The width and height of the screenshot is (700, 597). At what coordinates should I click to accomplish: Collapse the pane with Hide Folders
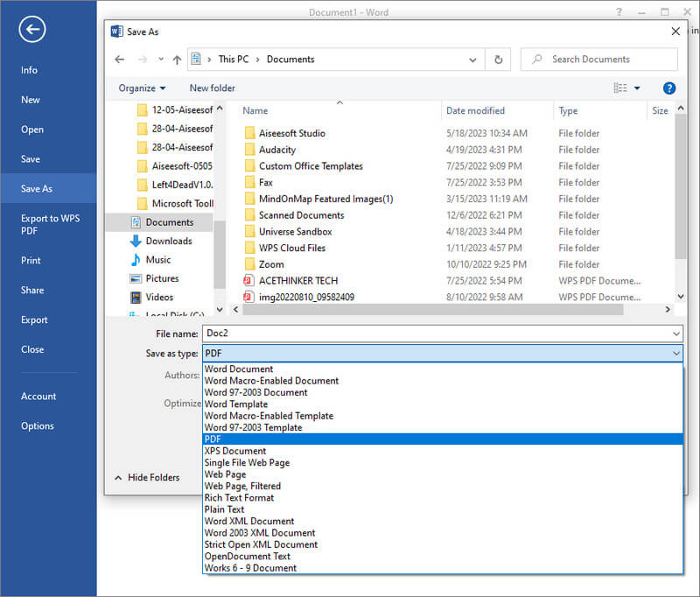click(146, 477)
